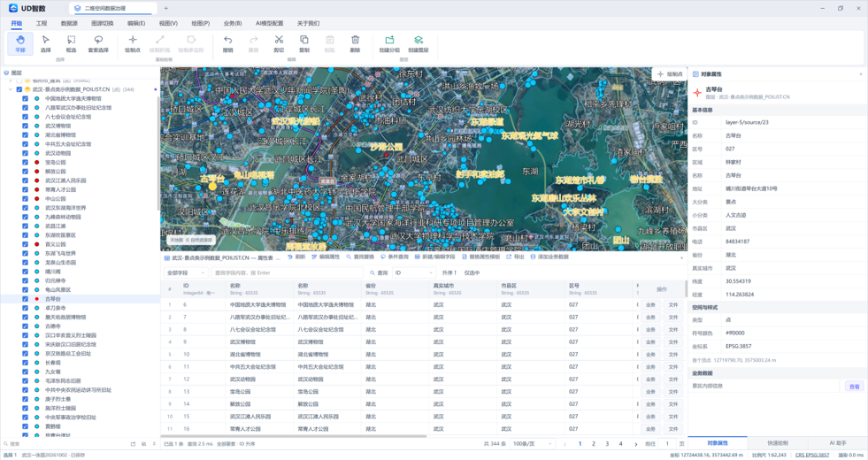Close the 属性表 attribute table panel
Viewport: 868px width, 460px height.
click(681, 257)
